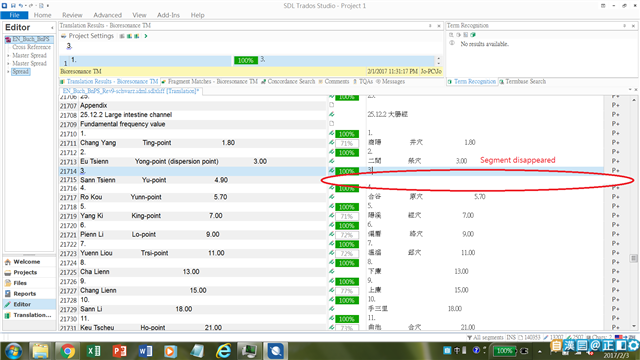
Task: Switch to Concordance Search tab
Action: (x=288, y=82)
